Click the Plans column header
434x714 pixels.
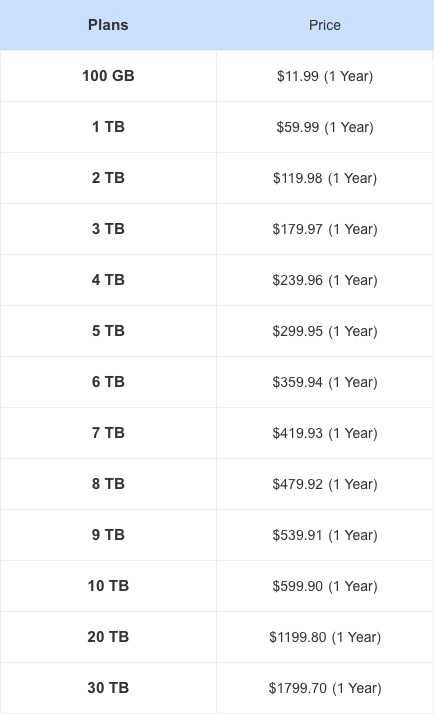[x=108, y=25]
